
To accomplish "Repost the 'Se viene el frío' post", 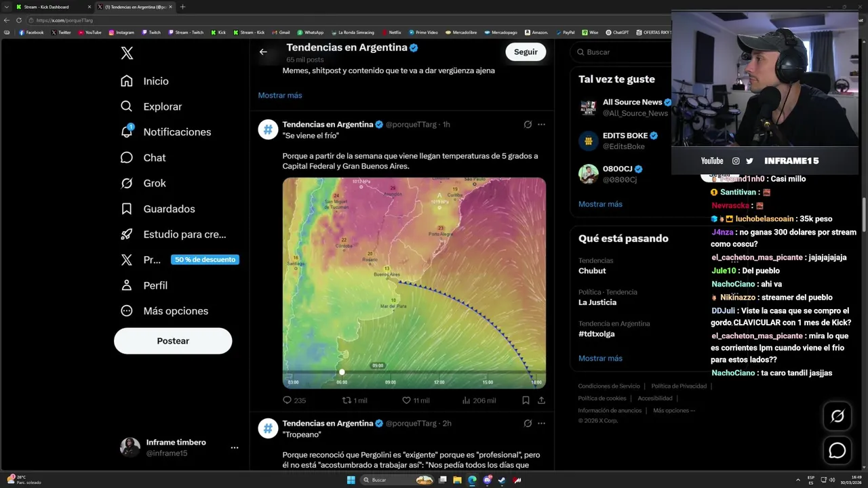I will coord(354,401).
